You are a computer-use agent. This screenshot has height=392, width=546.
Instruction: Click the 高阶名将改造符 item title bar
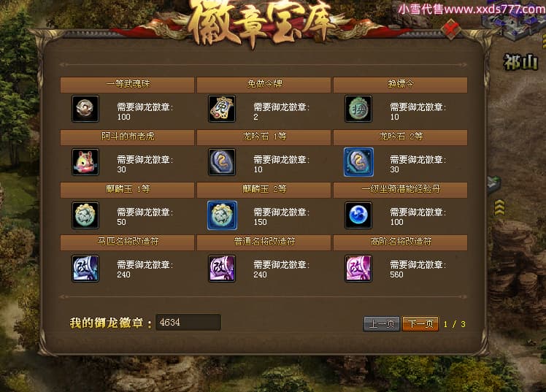[400, 242]
